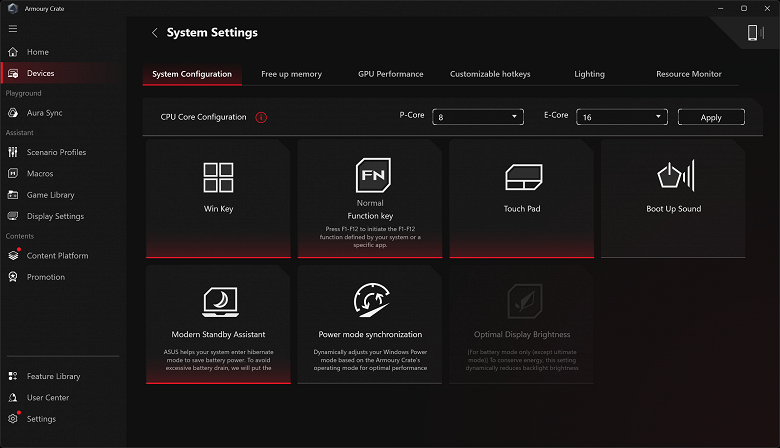Open the hamburger menu in the sidebar
The image size is (780, 448).
13,29
